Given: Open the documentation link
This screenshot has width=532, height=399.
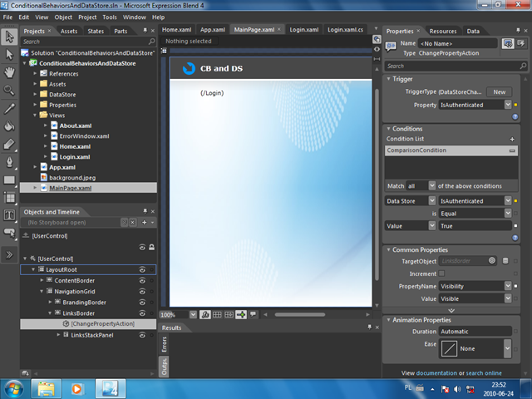Looking at the screenshot, I should click(436, 373).
